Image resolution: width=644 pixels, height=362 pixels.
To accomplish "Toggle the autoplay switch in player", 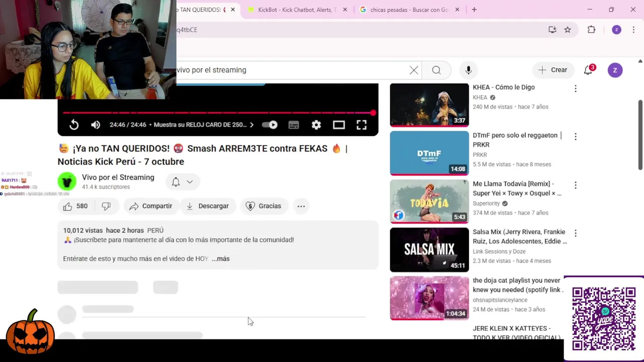I will click(270, 125).
